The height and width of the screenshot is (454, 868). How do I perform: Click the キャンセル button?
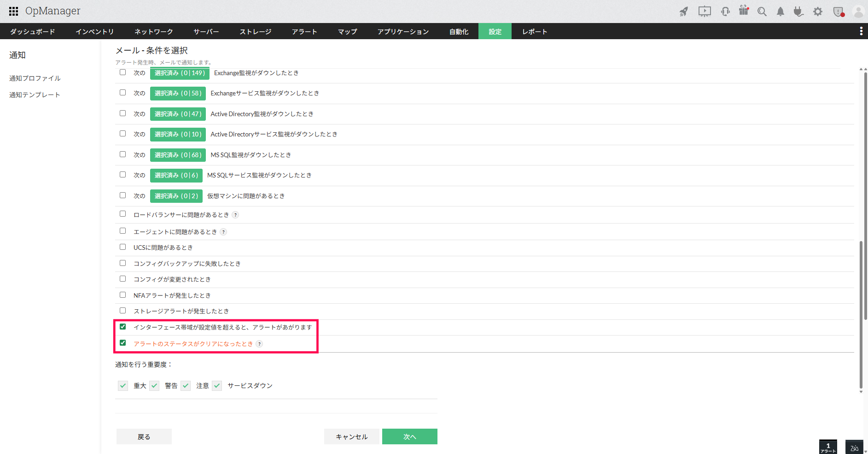pyautogui.click(x=352, y=436)
